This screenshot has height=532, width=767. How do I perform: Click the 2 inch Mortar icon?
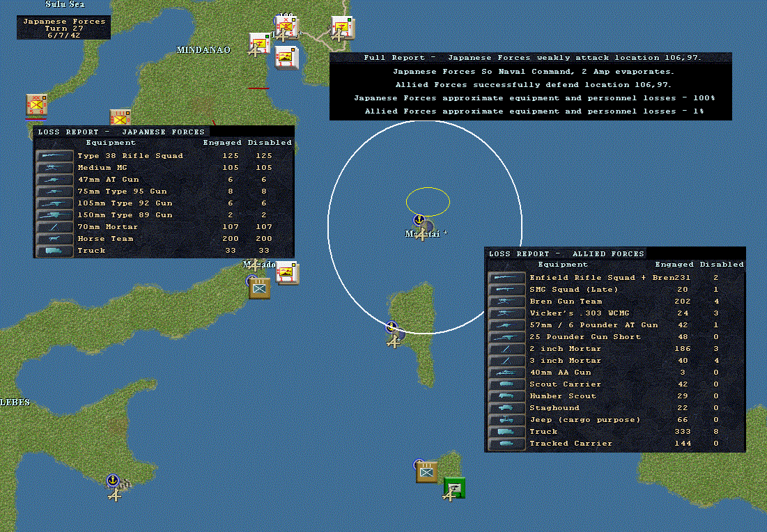506,349
